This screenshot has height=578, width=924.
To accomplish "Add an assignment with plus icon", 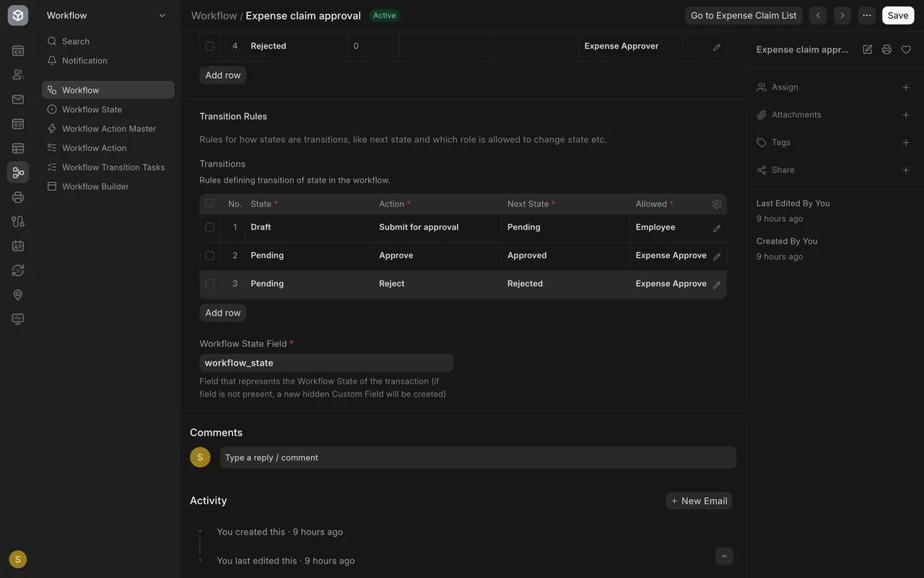I will click(906, 87).
